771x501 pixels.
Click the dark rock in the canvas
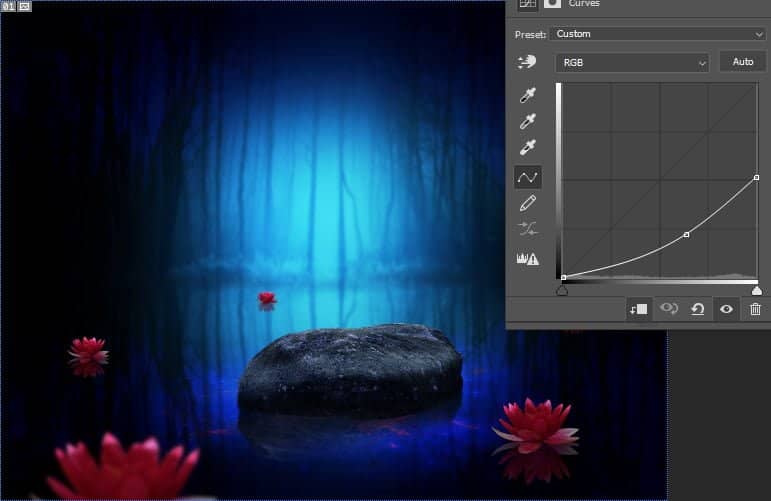pos(350,368)
